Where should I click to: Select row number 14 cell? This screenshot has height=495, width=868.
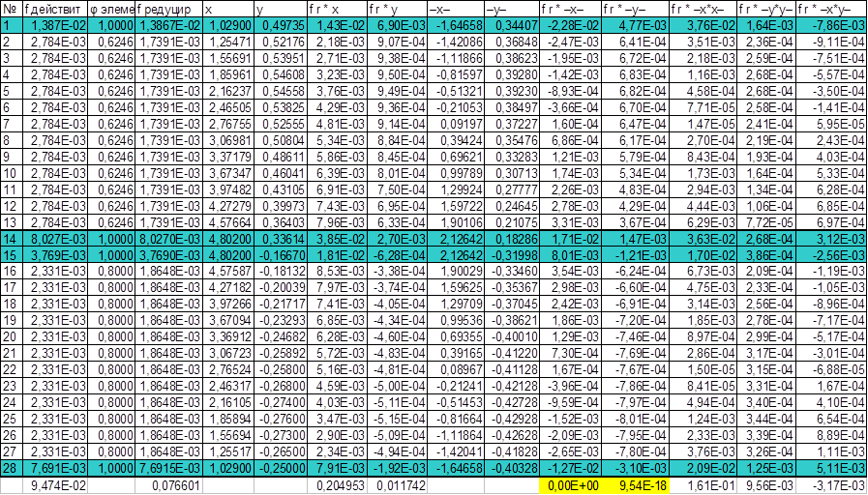(x=11, y=235)
